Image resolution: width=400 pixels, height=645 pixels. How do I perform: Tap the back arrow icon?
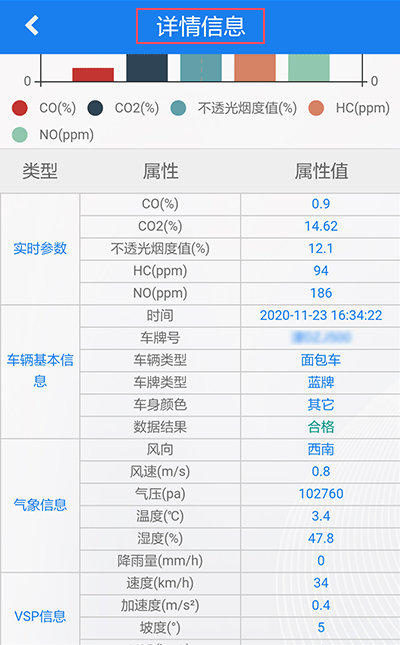[32, 26]
